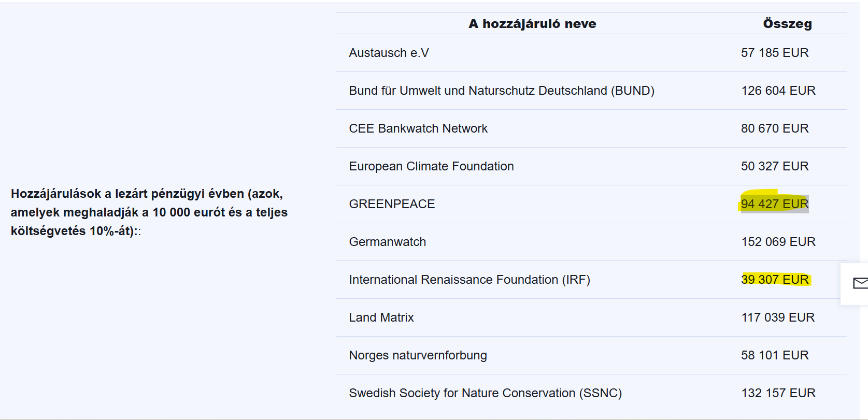Screen dimensions: 868x420
Task: Click the 'Hozzájárulások a lezárt pénzügyi évben' label
Action: tap(149, 212)
